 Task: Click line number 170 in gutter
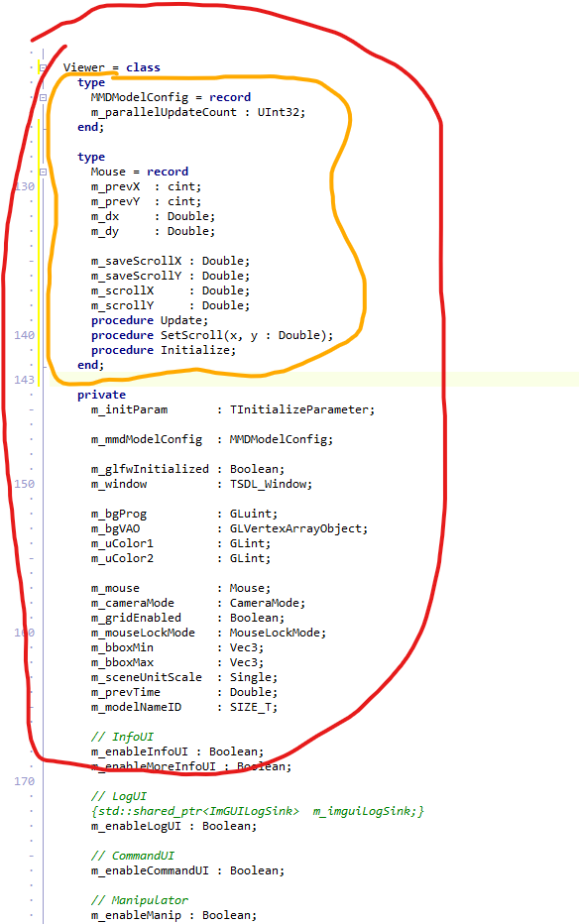24,781
